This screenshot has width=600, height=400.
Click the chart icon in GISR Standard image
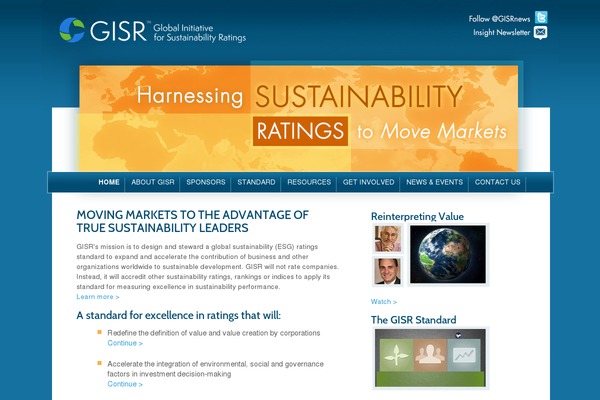(464, 354)
